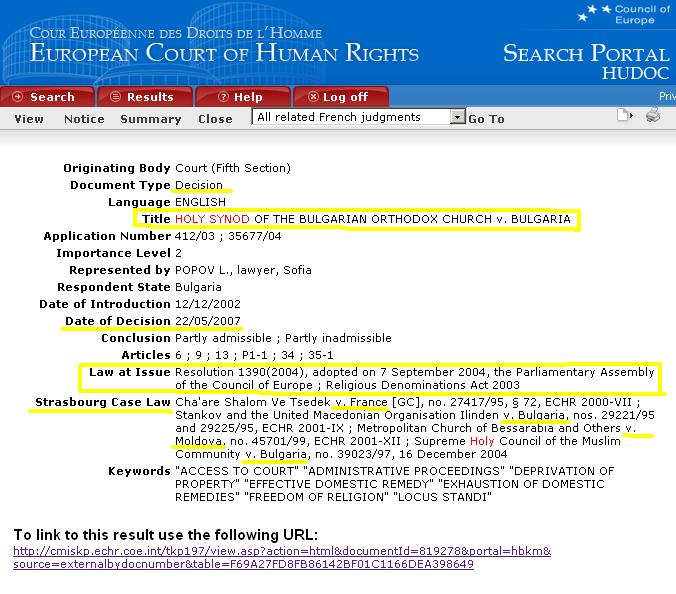Click the Document Type value Decision

tap(199, 185)
